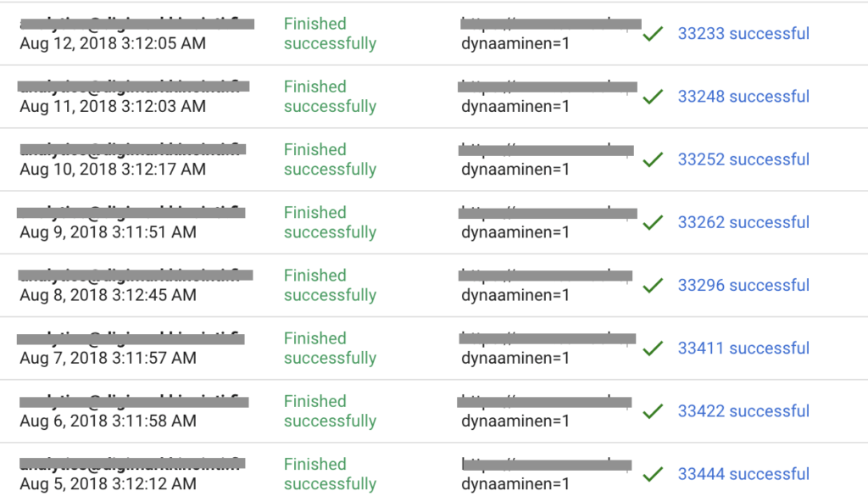868x502 pixels.
Task: Open the 33252 successful link
Action: coord(743,159)
